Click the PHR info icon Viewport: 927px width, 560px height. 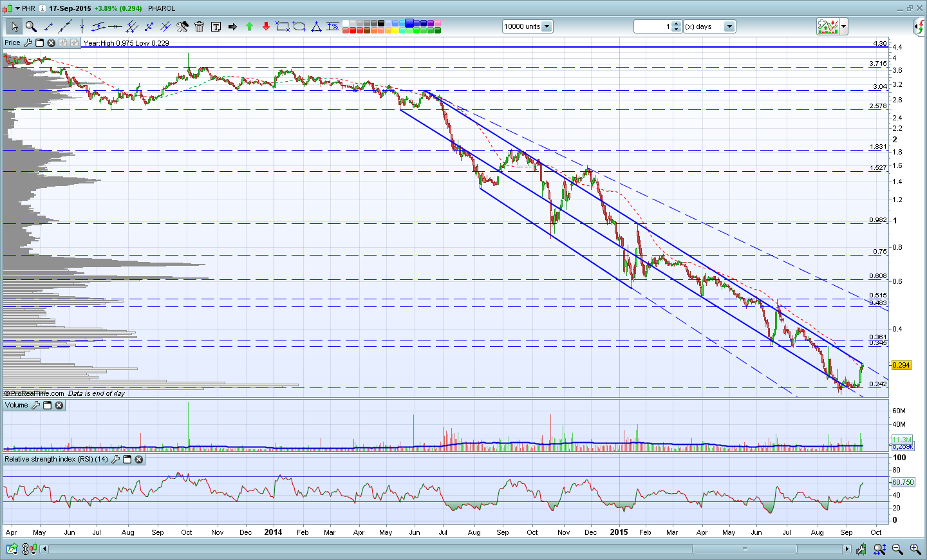(42, 8)
